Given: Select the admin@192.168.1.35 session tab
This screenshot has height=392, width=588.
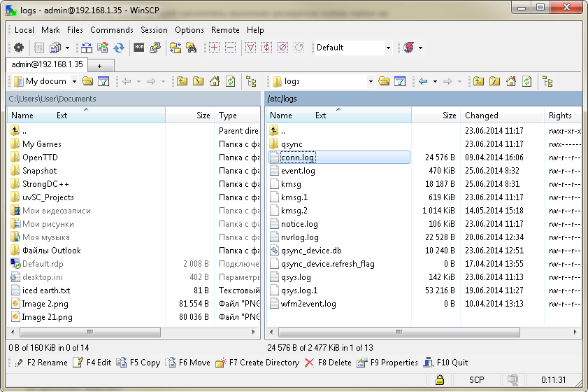Looking at the screenshot, I should pyautogui.click(x=48, y=64).
